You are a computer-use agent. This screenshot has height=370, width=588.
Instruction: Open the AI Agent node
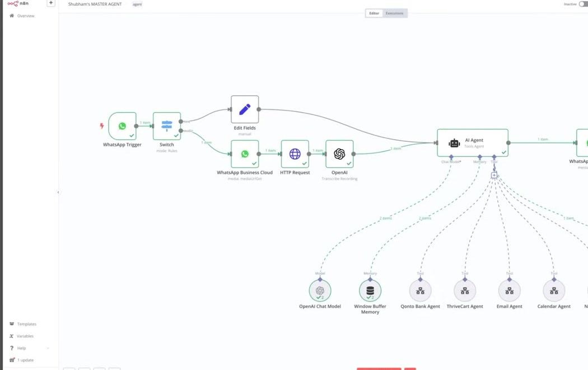click(472, 142)
